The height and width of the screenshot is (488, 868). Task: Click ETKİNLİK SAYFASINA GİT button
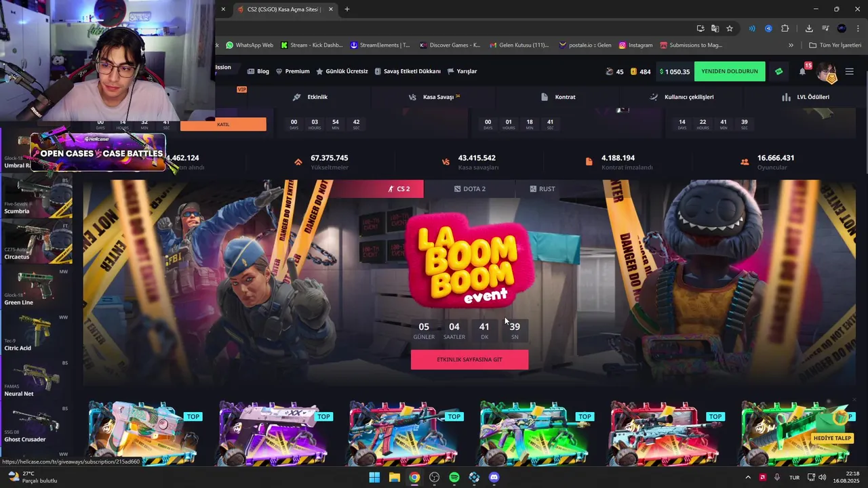pyautogui.click(x=469, y=359)
